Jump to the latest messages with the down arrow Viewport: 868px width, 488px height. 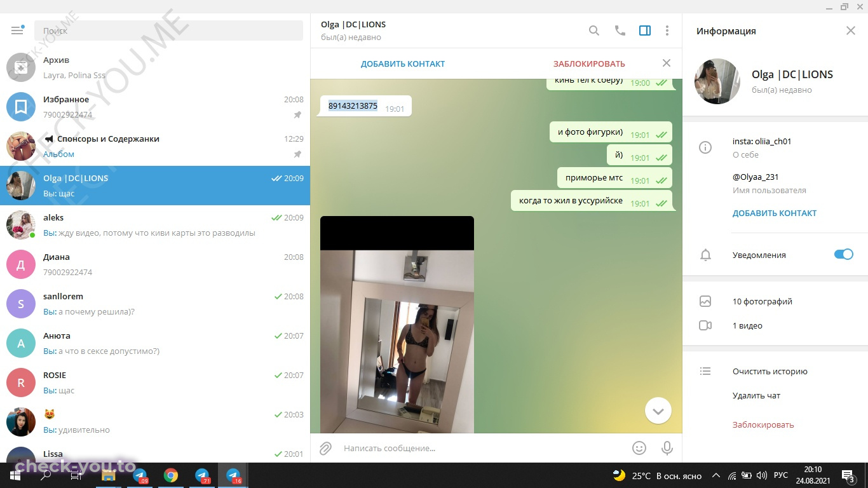pyautogui.click(x=658, y=411)
